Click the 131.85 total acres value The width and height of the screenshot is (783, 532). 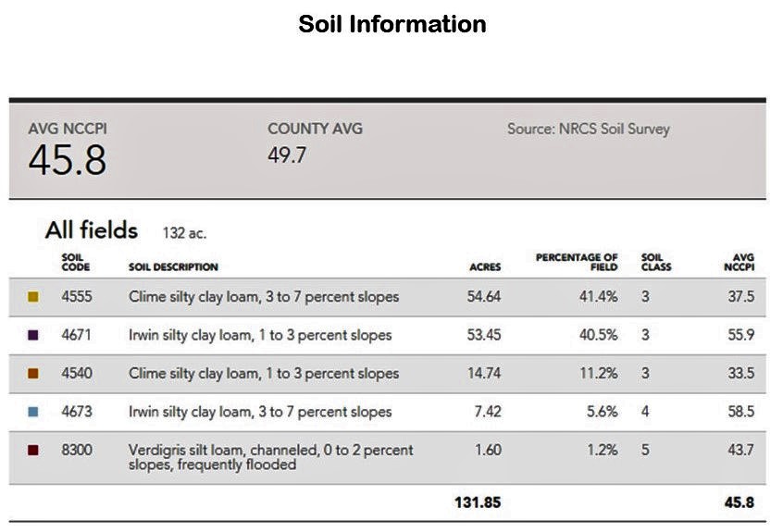point(478,502)
